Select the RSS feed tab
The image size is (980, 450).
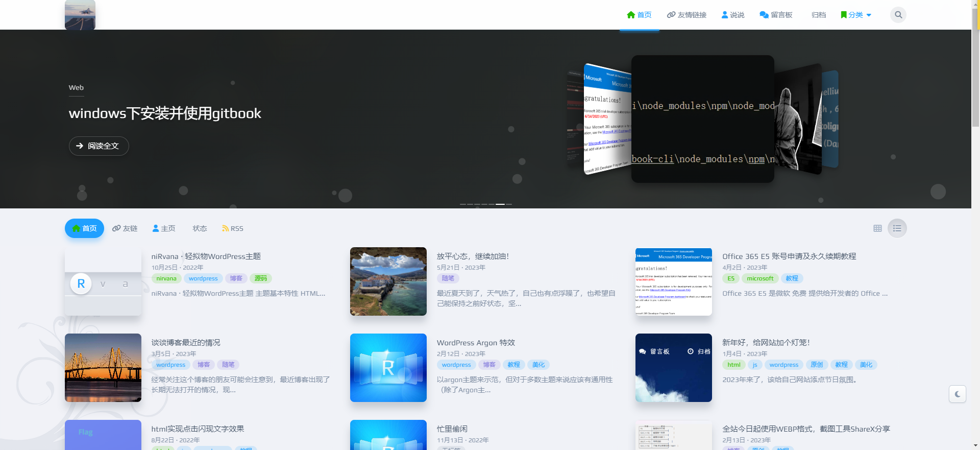[233, 228]
